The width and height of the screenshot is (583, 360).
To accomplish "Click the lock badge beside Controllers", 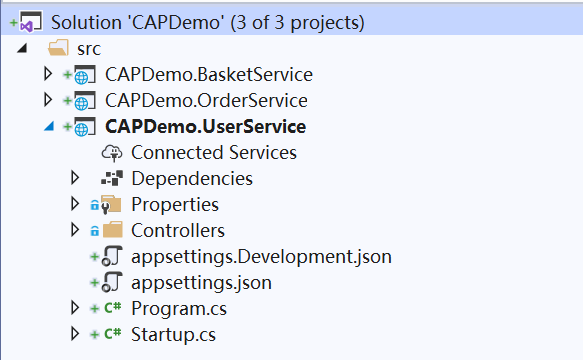I will pos(95,231).
